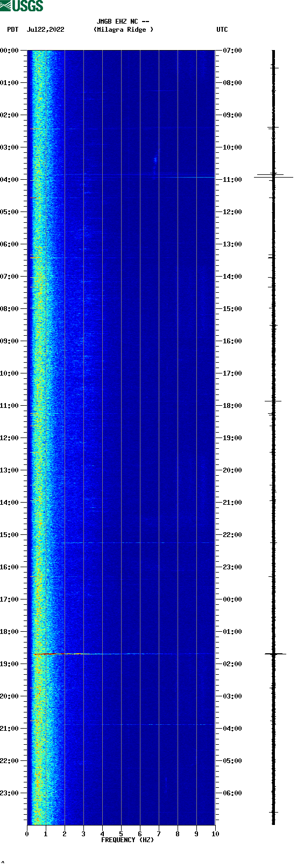
Task: Click the USGS logo
Action: [x=22, y=6]
